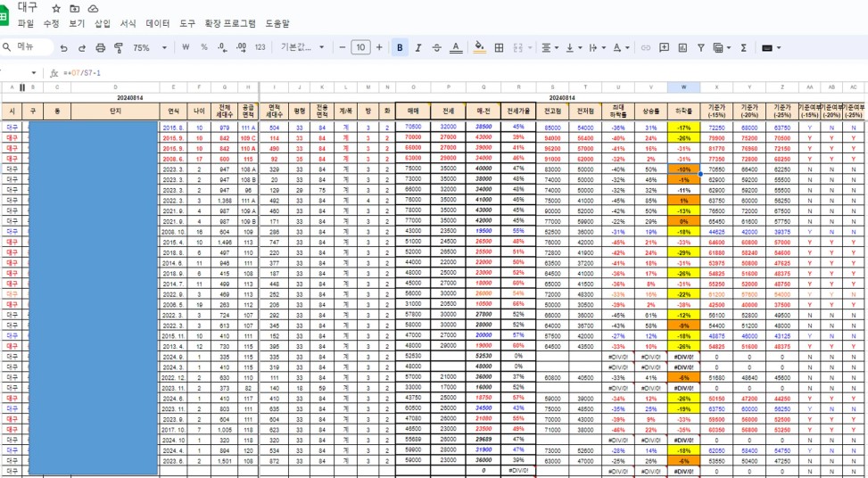The image size is (868, 478).
Task: Toggle strikethrough formatting
Action: (x=436, y=47)
